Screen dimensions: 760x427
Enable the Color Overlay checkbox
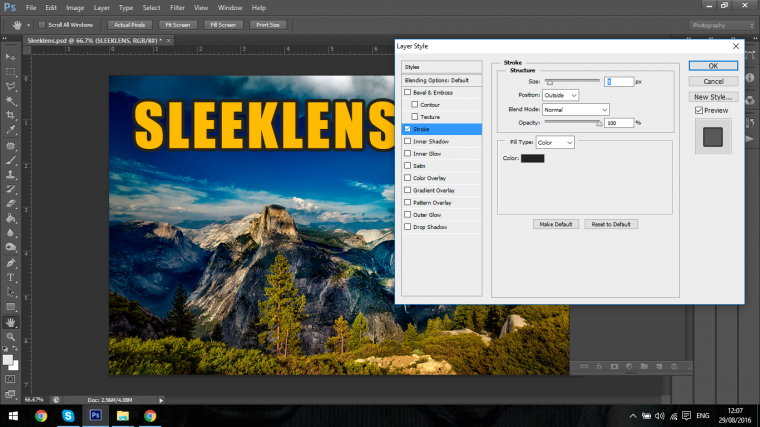click(x=408, y=178)
